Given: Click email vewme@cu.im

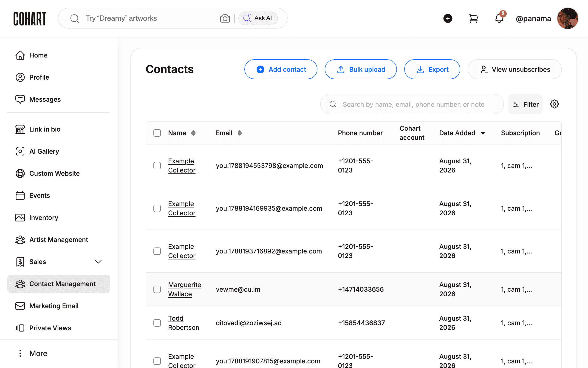Looking at the screenshot, I should (x=238, y=289).
